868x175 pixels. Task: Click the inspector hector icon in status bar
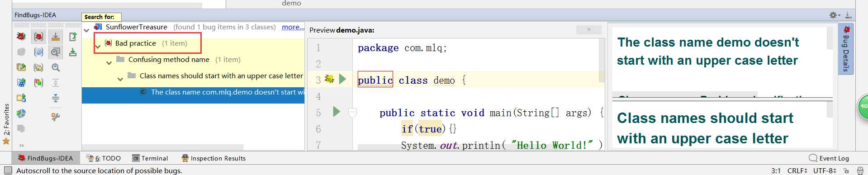tap(860, 170)
